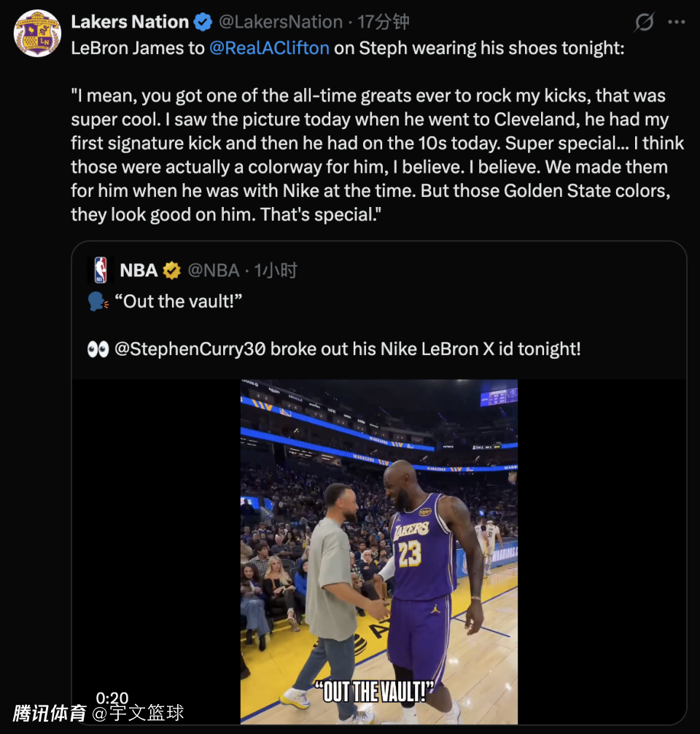The width and height of the screenshot is (700, 734).
Task: Click the 0:20 video duration label
Action: click(112, 698)
